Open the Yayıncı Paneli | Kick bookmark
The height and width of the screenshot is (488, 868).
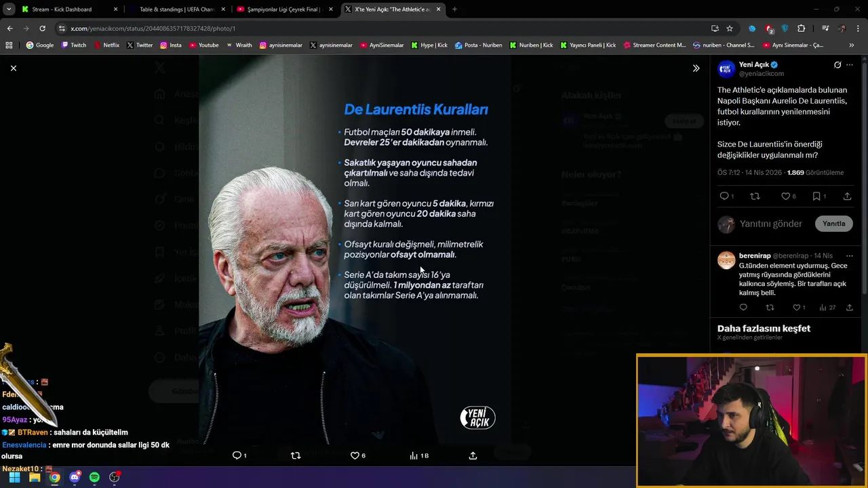[x=588, y=45]
